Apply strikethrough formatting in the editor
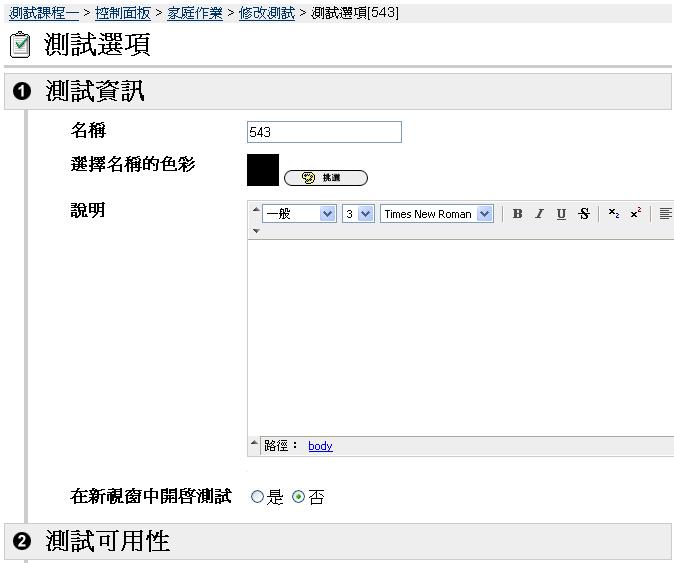The height and width of the screenshot is (563, 674). (584, 214)
